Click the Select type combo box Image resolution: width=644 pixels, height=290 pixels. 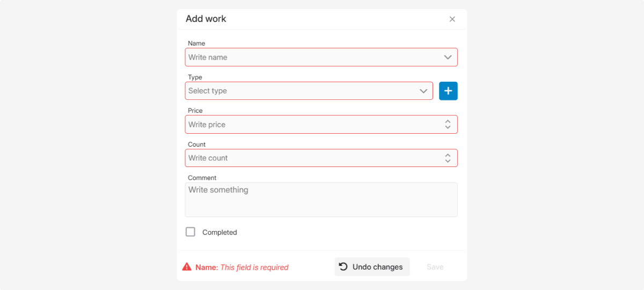point(301,91)
